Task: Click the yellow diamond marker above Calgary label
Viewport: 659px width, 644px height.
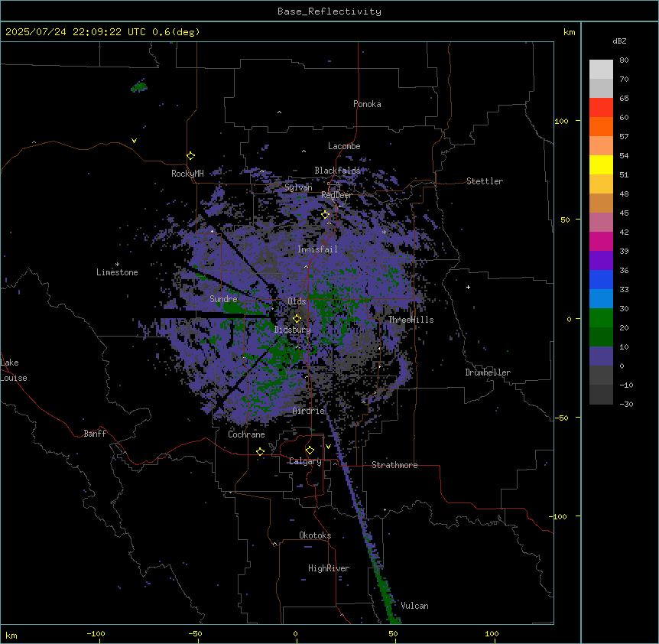Action: (310, 450)
